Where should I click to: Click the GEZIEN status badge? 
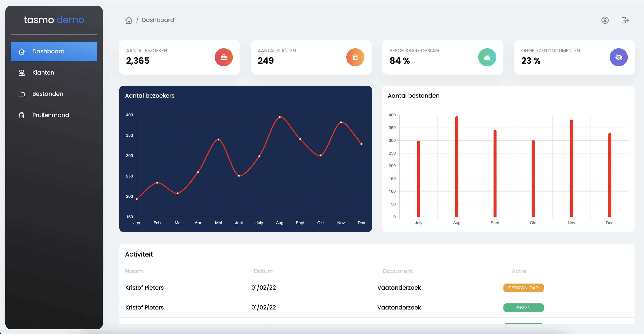click(x=523, y=308)
